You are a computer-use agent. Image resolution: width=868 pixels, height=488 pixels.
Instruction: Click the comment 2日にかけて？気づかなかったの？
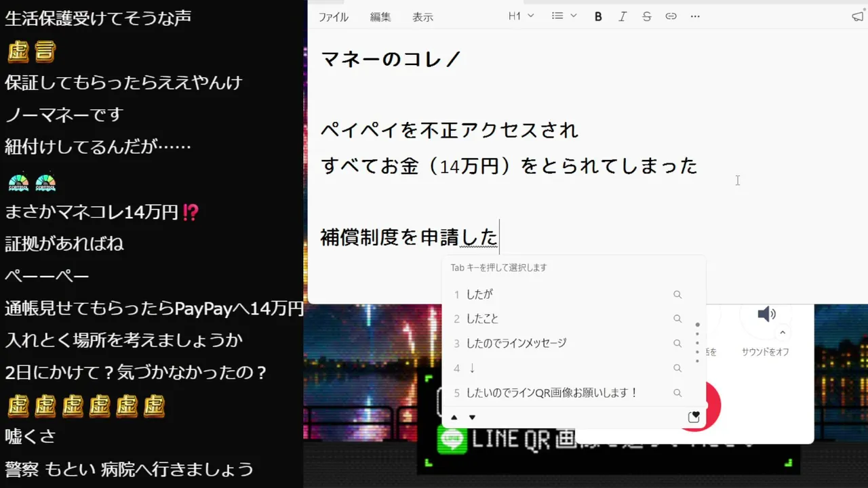[136, 373]
